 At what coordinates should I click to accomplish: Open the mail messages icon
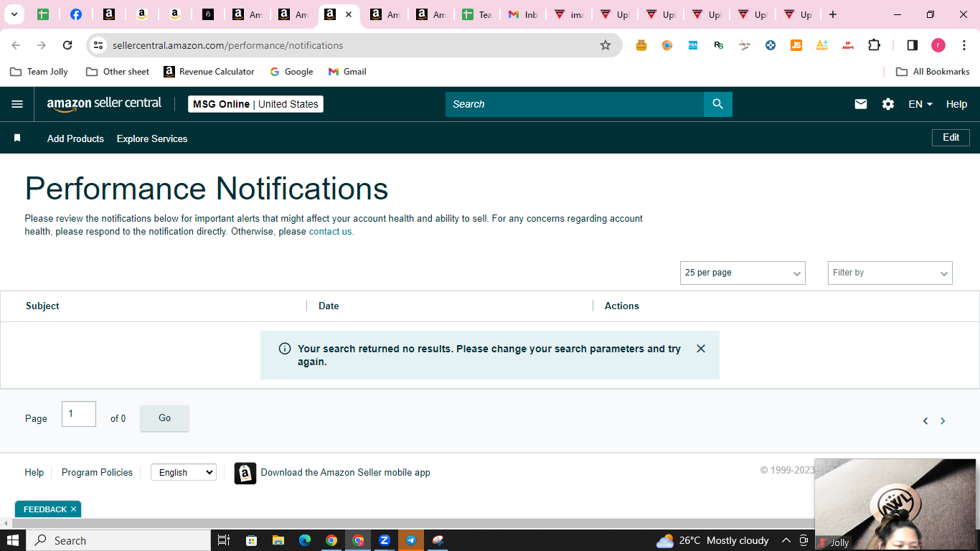[x=861, y=104]
